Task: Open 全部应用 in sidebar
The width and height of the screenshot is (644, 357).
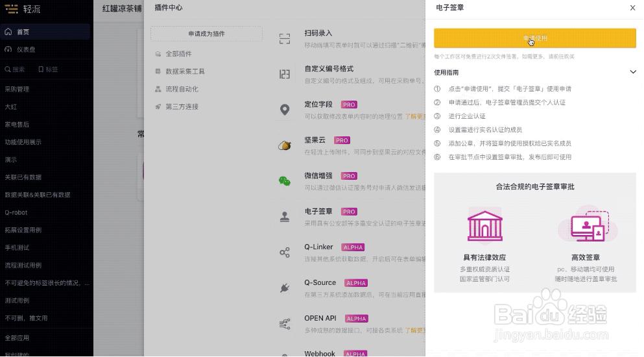Action: 17,338
